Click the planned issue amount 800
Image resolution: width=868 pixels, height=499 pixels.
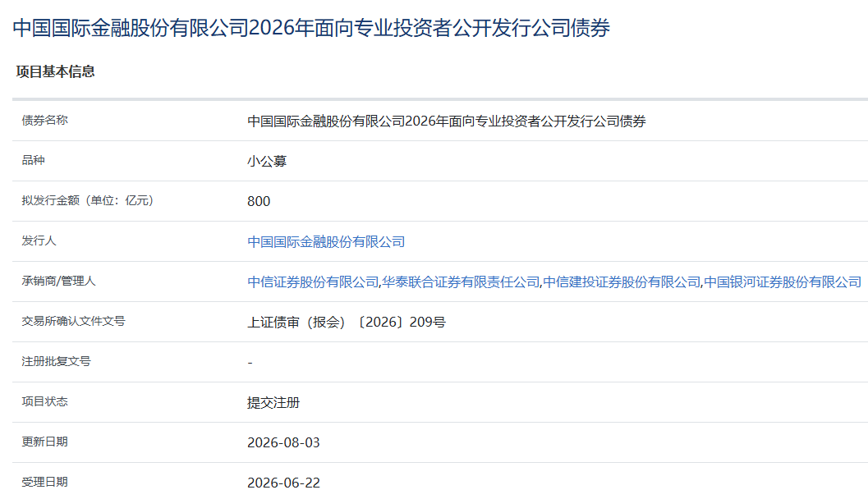tap(259, 201)
